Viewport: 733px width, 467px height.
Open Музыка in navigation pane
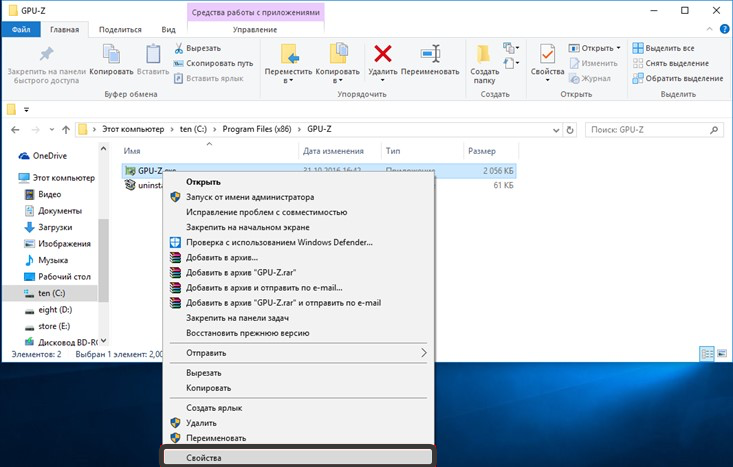click(46, 260)
